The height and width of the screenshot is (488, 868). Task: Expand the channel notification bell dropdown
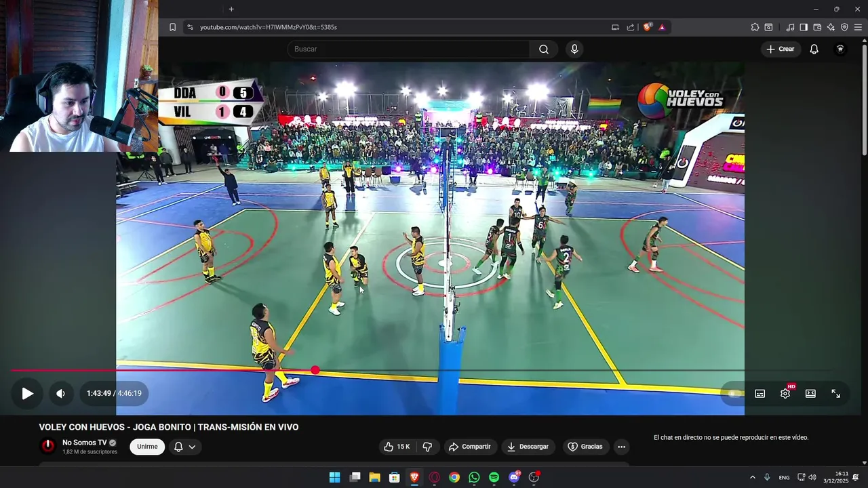(x=185, y=447)
